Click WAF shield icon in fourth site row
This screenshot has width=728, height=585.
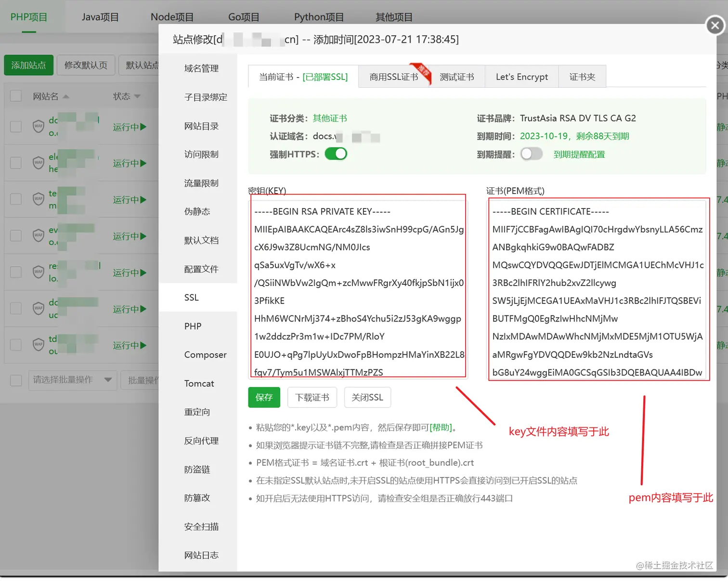pos(39,235)
